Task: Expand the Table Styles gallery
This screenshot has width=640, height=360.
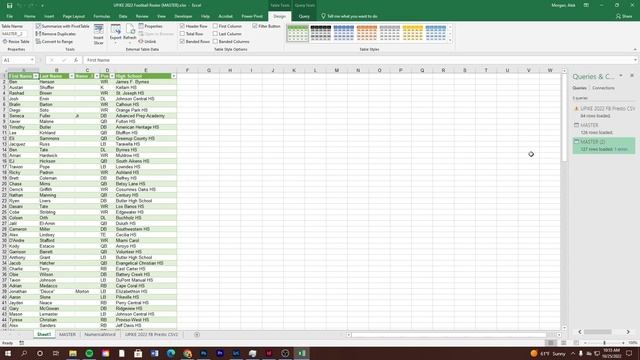Action: click(450, 40)
